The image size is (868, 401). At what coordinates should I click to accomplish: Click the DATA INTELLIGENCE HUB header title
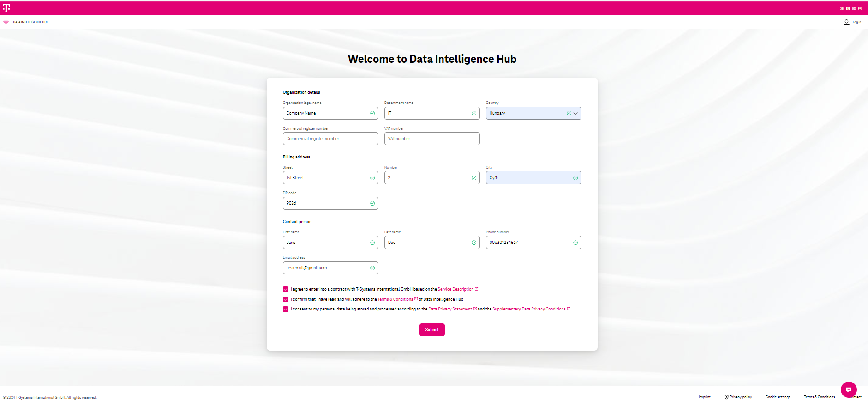pyautogui.click(x=30, y=22)
